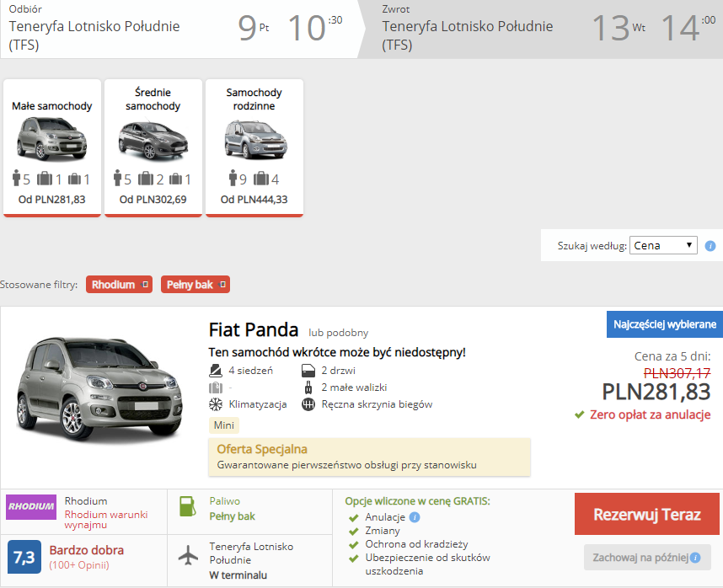Select the Samochody rodzinne category
This screenshot has width=723, height=588.
pyautogui.click(x=254, y=147)
